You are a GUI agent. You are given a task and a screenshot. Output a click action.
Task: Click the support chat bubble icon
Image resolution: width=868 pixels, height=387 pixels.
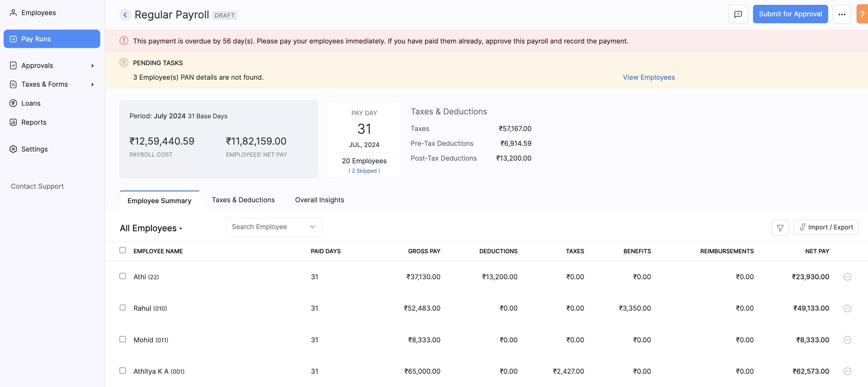738,14
